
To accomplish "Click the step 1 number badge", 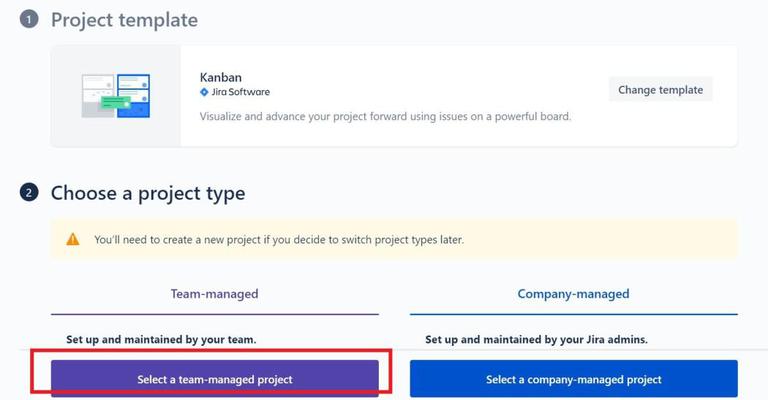I will coord(29,19).
